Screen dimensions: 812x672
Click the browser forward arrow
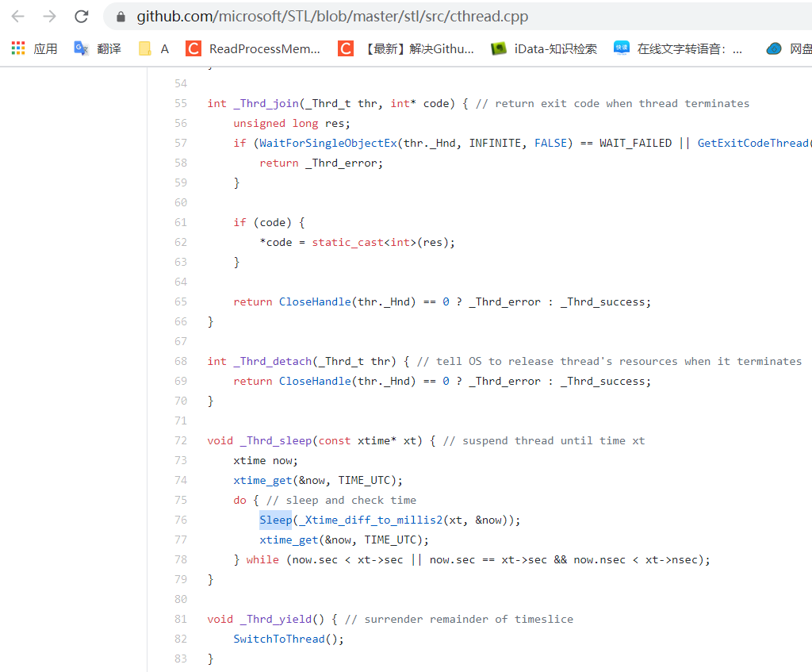[49, 17]
